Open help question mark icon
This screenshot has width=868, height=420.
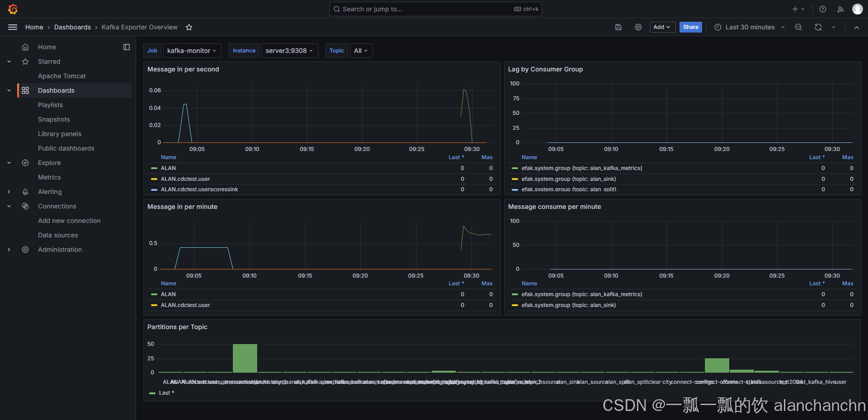tap(823, 9)
